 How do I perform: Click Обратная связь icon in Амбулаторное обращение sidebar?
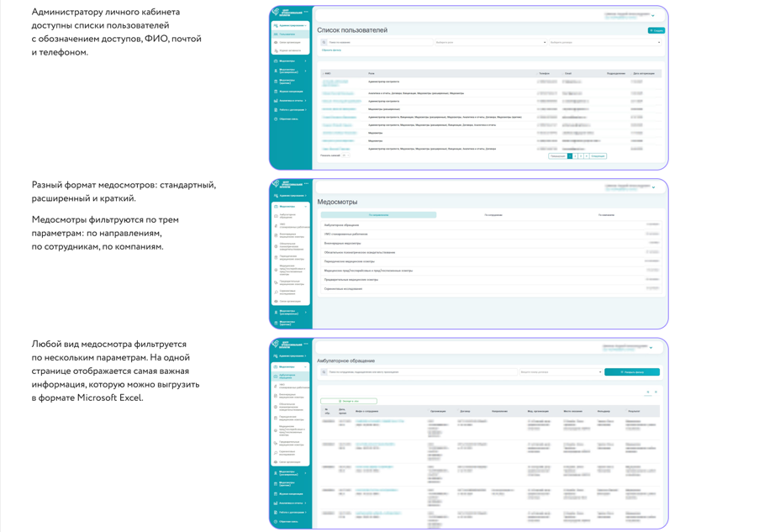coord(276,521)
